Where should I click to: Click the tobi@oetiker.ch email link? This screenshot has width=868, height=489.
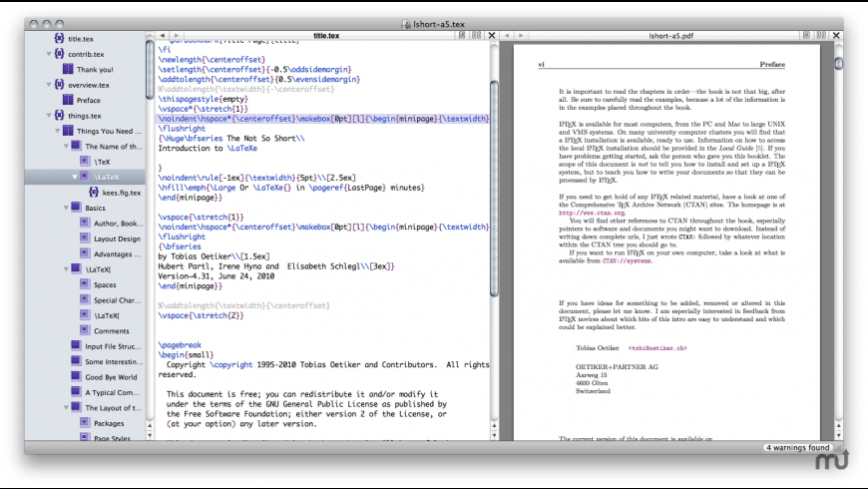click(657, 348)
